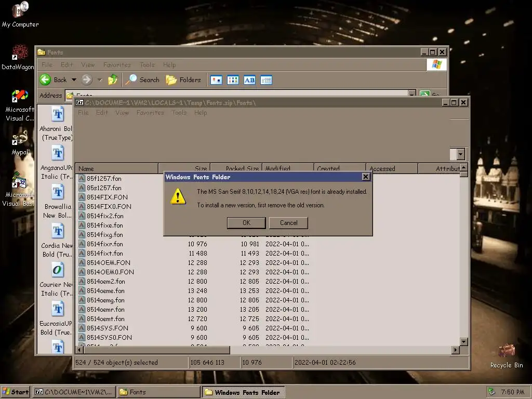Open View menu in 7-Zip window
532x399 pixels.
click(122, 113)
